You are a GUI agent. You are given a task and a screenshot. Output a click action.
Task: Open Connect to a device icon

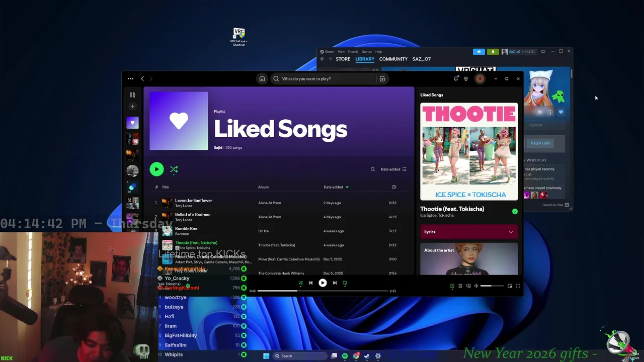[x=468, y=286]
